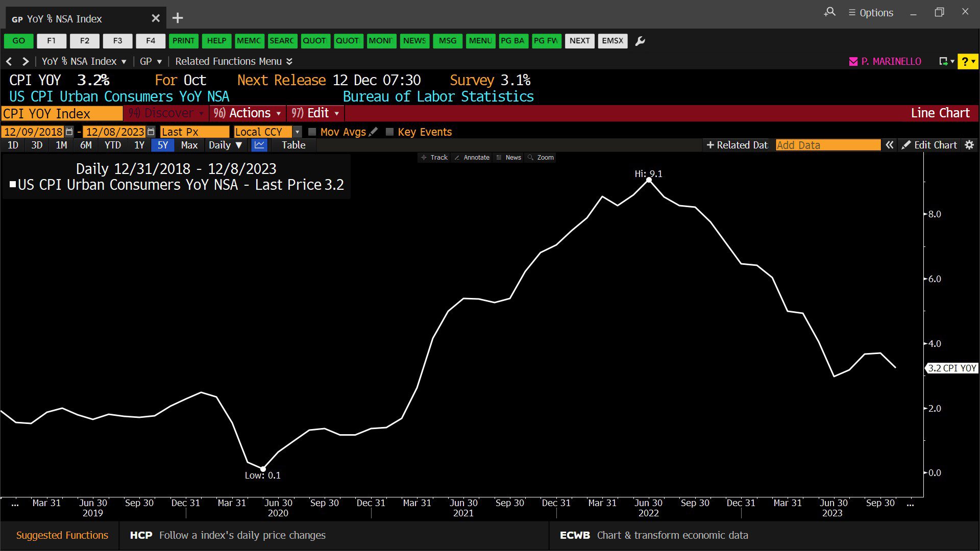Click the user search icon
The image size is (980, 551).
(830, 12)
